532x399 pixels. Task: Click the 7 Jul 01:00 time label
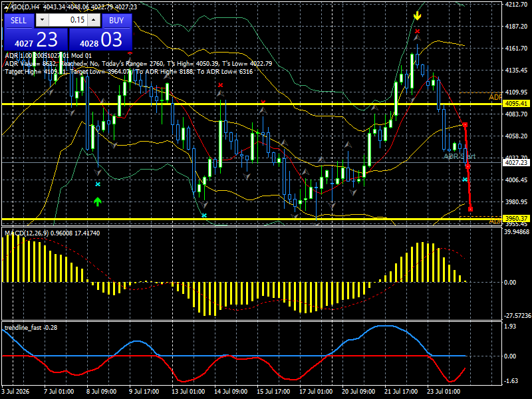59,391
